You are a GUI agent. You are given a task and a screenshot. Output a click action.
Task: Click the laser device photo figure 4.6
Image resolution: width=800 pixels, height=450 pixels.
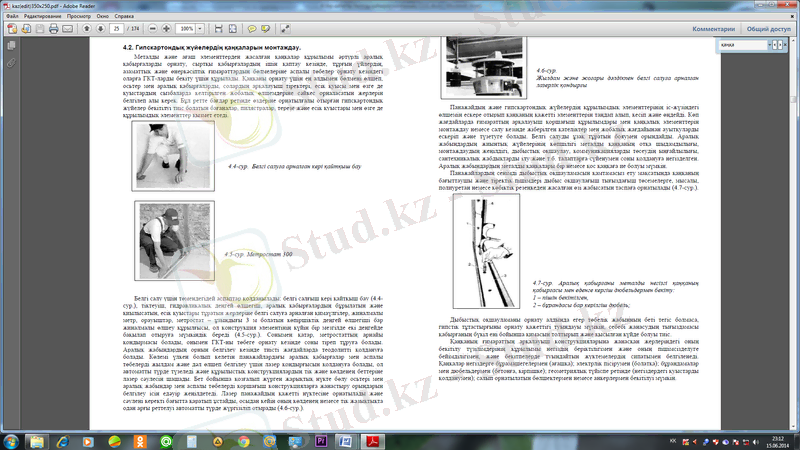point(484,67)
